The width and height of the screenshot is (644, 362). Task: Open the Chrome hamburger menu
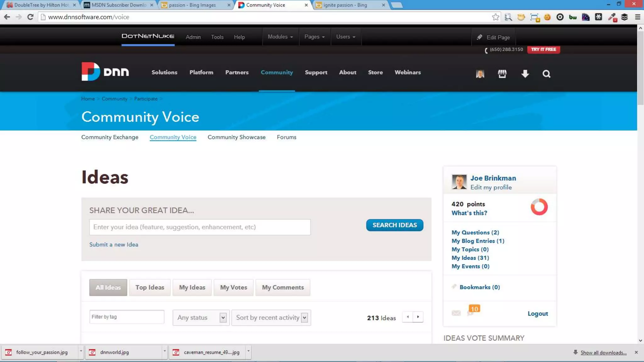(637, 17)
